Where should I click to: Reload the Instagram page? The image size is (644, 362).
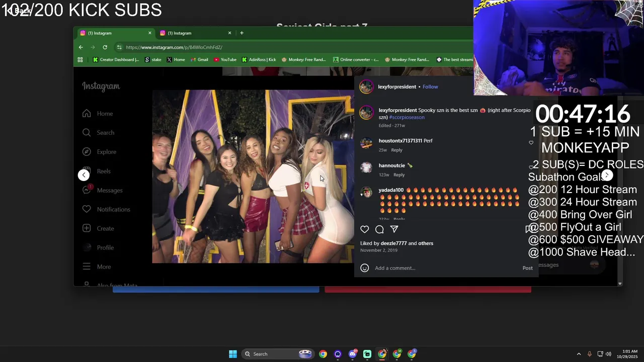click(105, 47)
